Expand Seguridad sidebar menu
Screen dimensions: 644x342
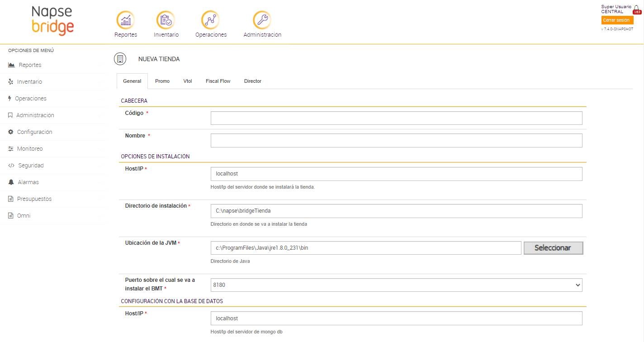31,166
